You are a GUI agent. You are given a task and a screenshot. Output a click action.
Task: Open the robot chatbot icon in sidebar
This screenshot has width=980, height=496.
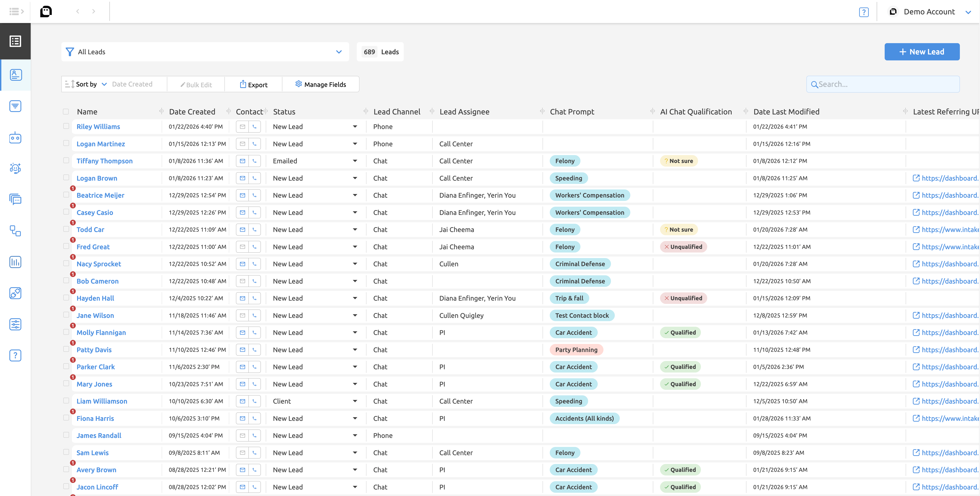pos(15,138)
